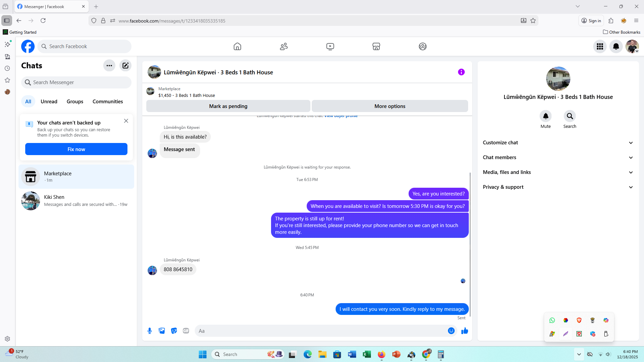644x362 pixels.
Task: Bookmark this page star icon
Action: click(x=533, y=21)
